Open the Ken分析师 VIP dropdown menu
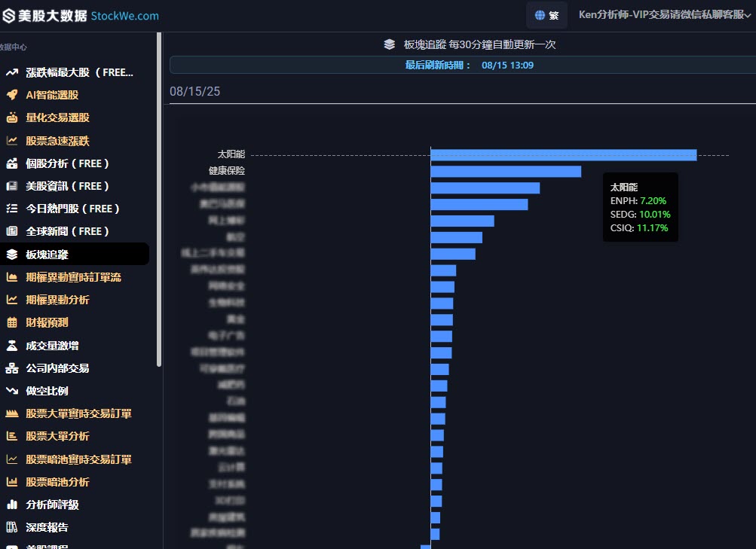The width and height of the screenshot is (756, 549). (x=664, y=15)
